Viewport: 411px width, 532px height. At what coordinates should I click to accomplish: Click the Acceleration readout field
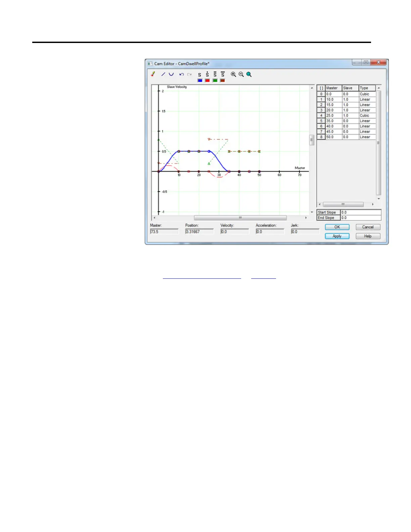[270, 232]
